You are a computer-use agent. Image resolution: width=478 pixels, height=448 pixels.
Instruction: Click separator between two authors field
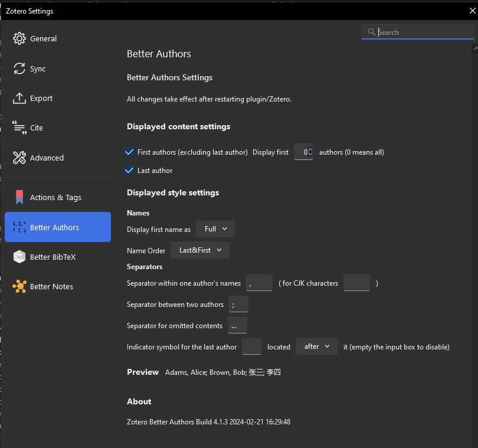(238, 304)
